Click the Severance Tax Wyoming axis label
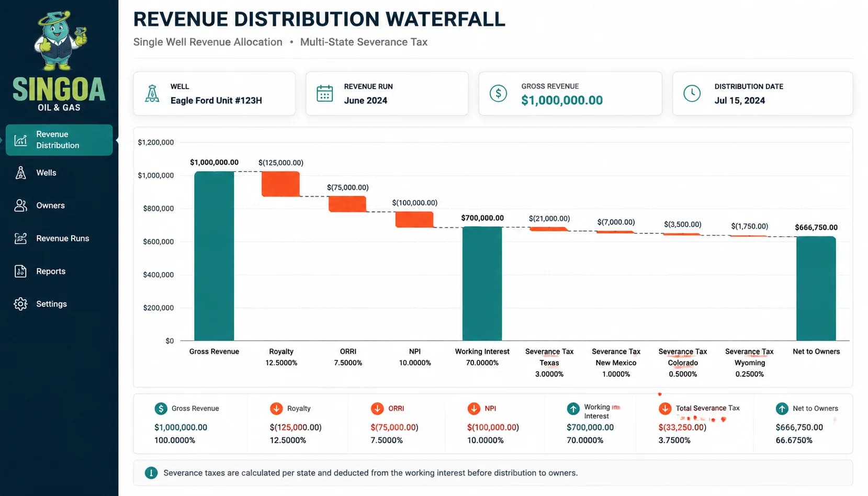Viewport: 868px width, 496px height. point(750,363)
